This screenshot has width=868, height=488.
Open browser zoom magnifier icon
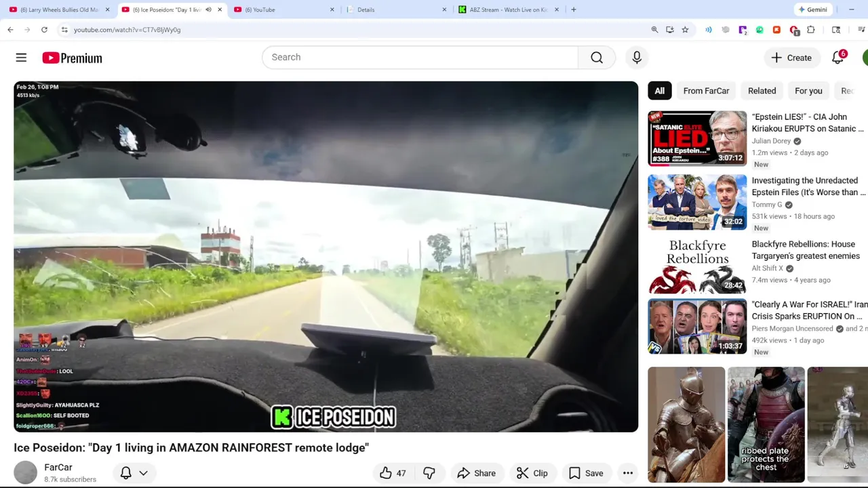[x=654, y=30]
